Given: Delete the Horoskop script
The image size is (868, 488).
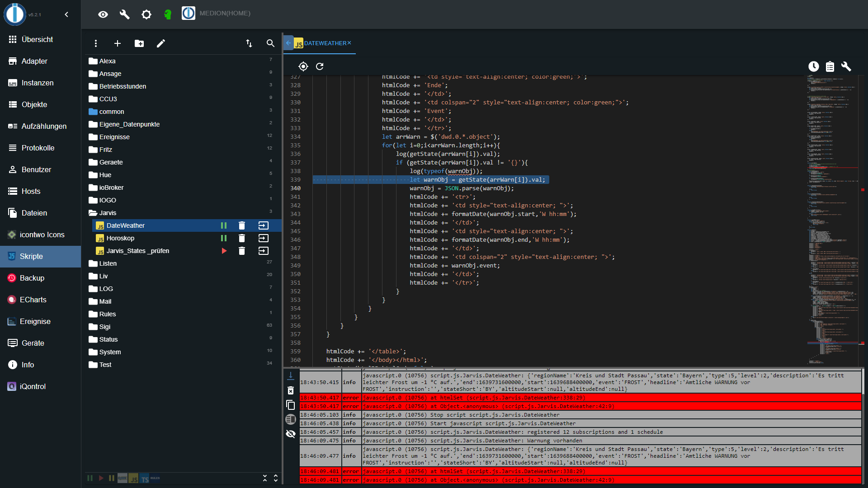Looking at the screenshot, I should (242, 238).
